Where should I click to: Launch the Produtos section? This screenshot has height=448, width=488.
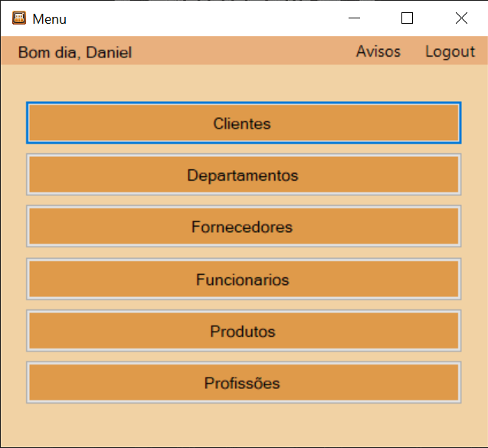point(244,331)
